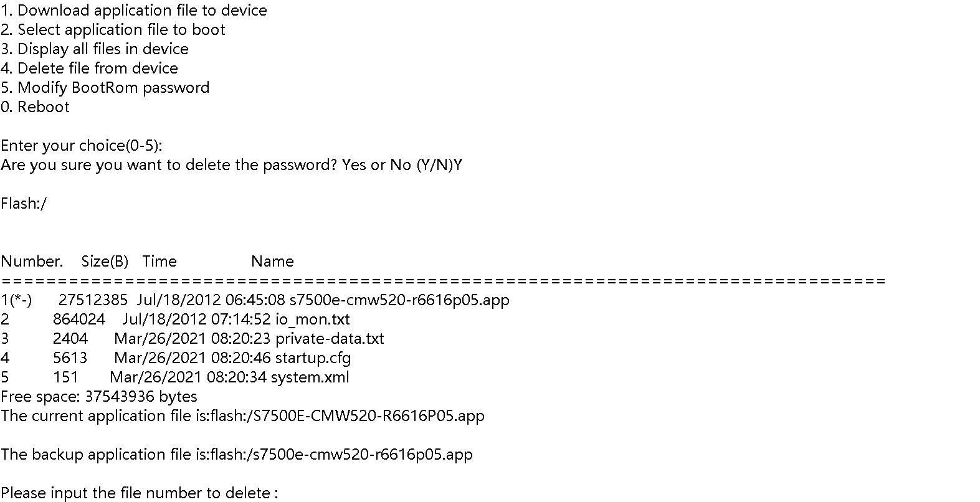Click the private-data.txt file entry
The width and height of the screenshot is (980, 502).
pyautogui.click(x=330, y=339)
